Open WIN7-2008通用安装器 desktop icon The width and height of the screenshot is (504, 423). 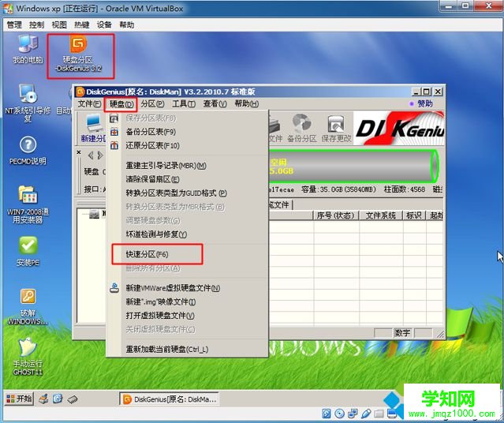point(28,204)
